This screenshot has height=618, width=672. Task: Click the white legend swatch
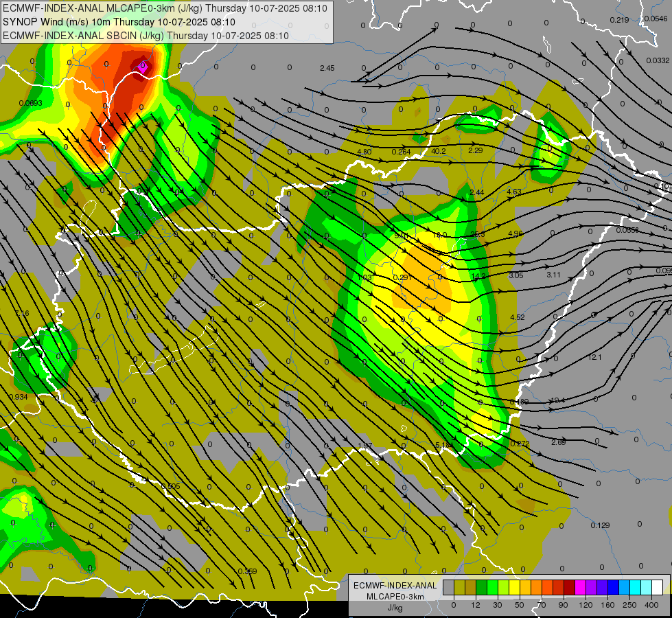pyautogui.click(x=657, y=588)
